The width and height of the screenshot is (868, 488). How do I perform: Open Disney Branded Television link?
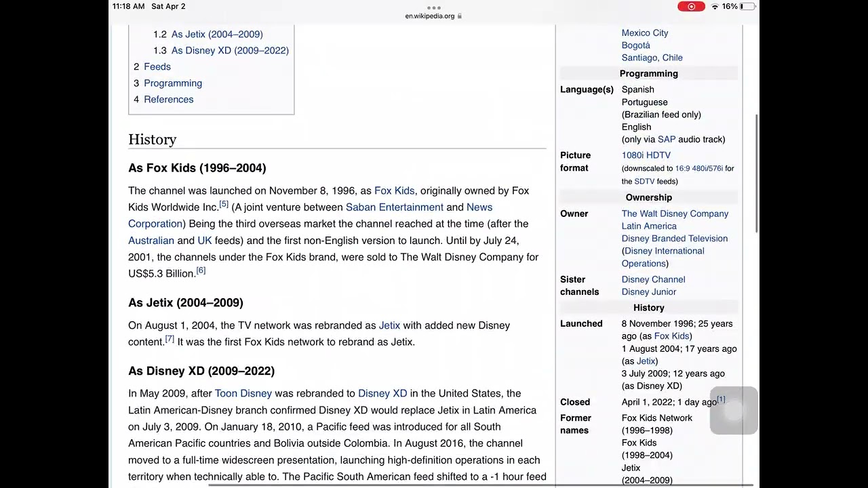tap(675, 238)
